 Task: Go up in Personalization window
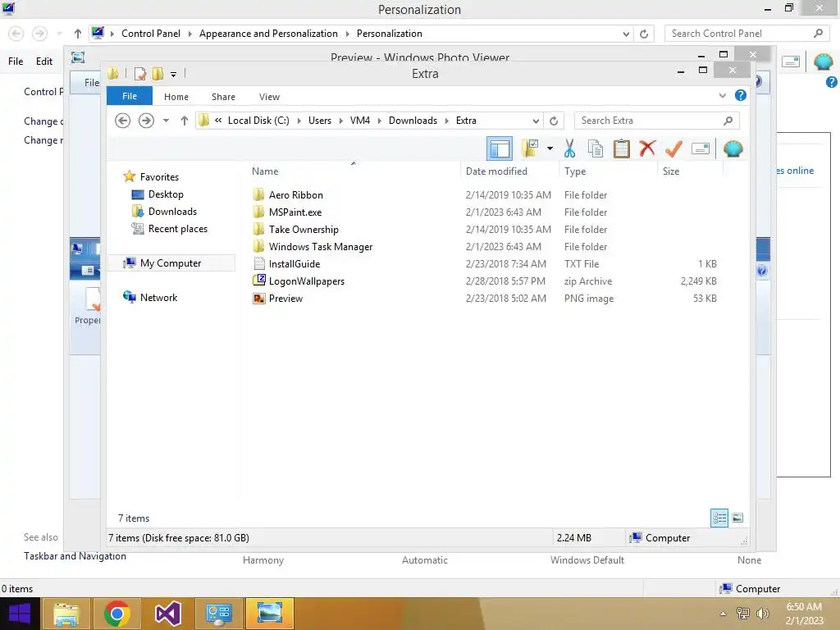tap(78, 33)
